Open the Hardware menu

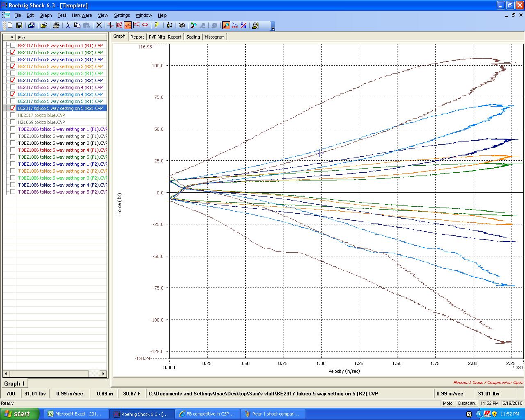82,15
